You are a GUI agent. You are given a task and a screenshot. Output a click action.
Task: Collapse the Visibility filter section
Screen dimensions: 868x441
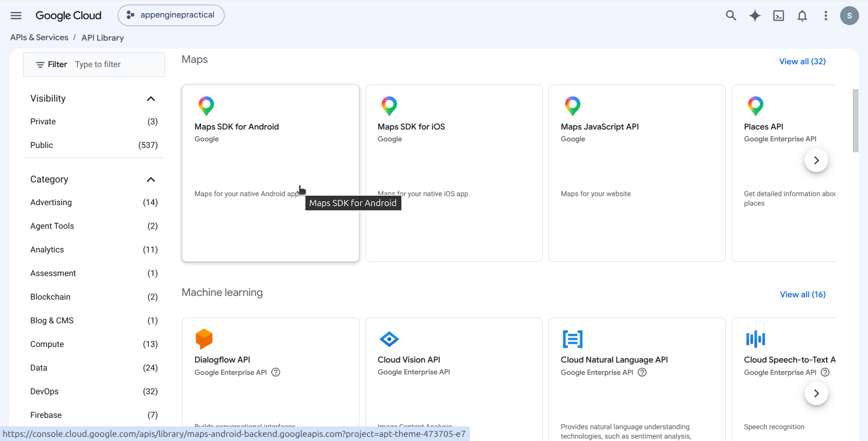[x=151, y=99]
